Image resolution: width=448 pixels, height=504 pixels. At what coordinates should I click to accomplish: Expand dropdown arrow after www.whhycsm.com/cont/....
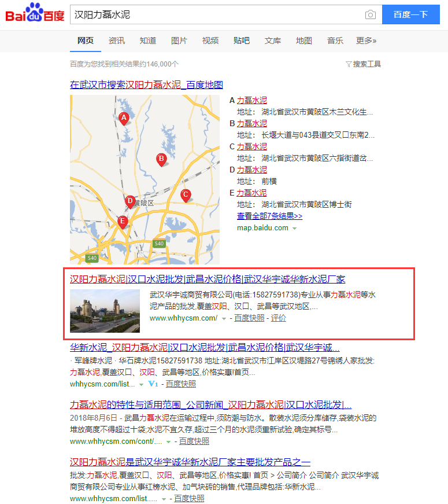click(168, 442)
